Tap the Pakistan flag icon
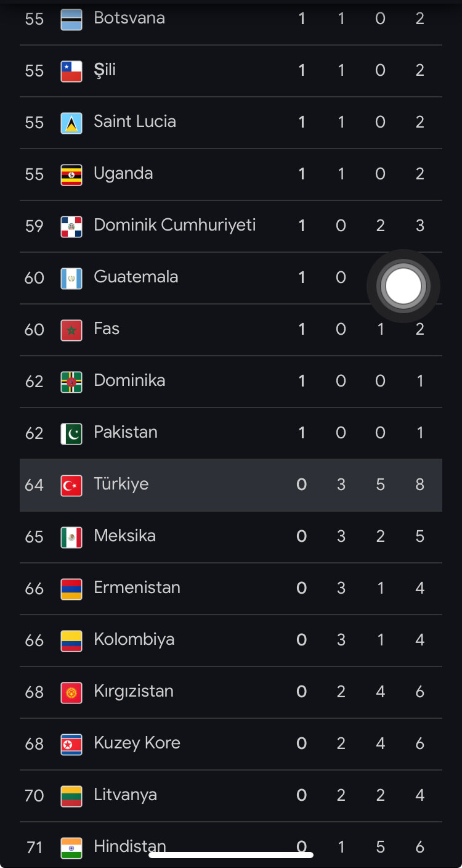This screenshot has width=462, height=868. (71, 433)
